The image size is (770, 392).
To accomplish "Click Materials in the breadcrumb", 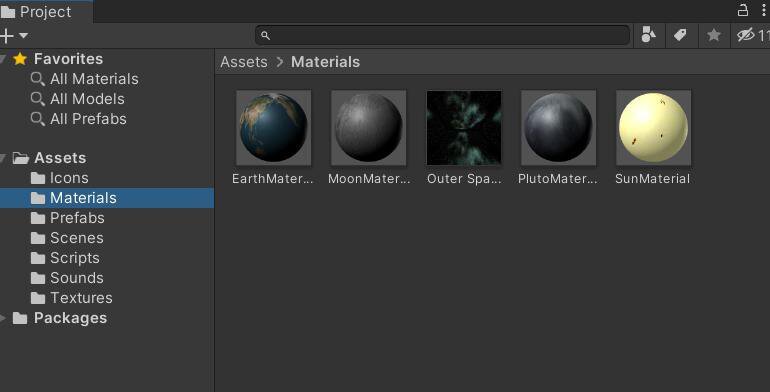I will [325, 62].
